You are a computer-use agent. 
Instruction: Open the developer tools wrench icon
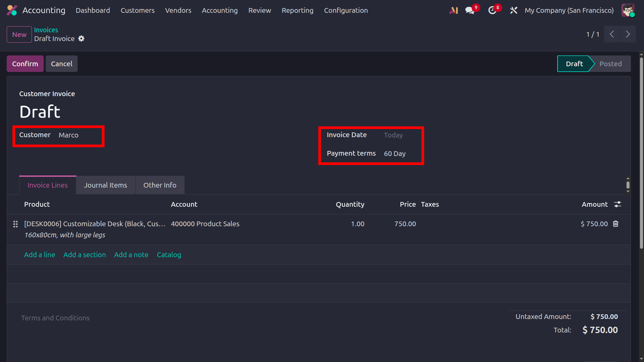pyautogui.click(x=514, y=10)
